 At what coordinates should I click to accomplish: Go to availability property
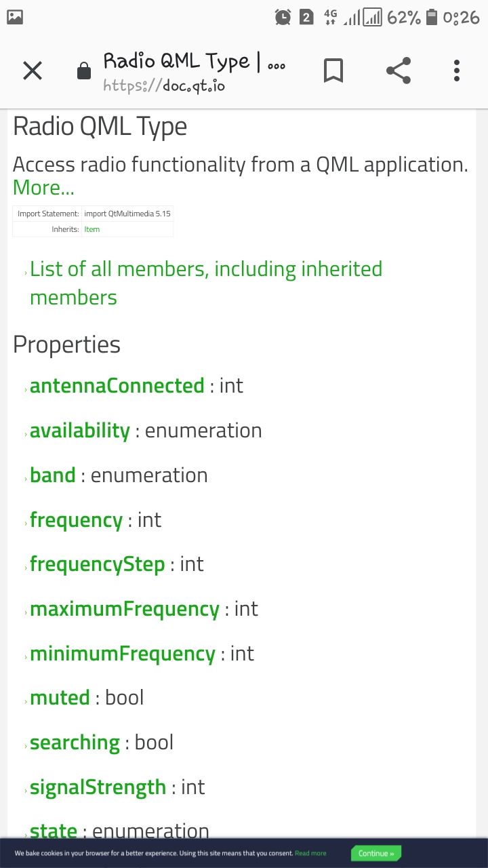click(79, 431)
